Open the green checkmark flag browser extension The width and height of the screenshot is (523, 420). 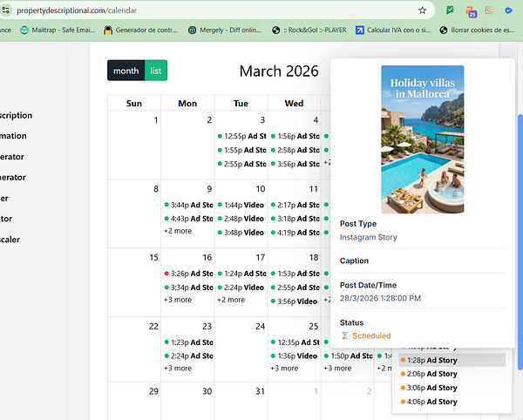(x=450, y=10)
